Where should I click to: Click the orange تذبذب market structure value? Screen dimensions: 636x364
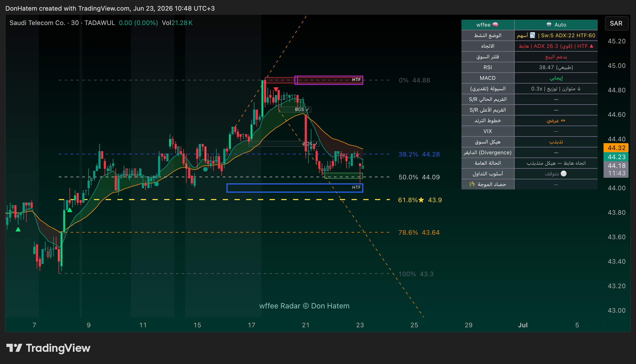pyautogui.click(x=556, y=142)
